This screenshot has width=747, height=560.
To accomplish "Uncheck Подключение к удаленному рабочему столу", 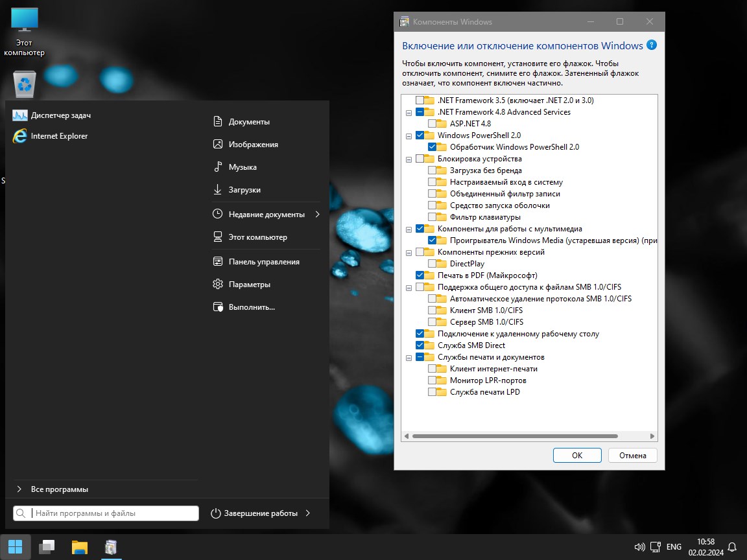I will 420,334.
